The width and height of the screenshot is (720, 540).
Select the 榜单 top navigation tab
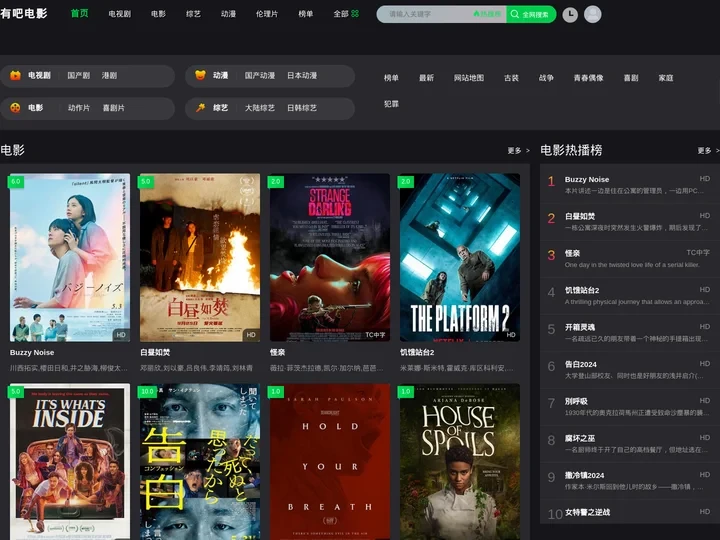[306, 14]
